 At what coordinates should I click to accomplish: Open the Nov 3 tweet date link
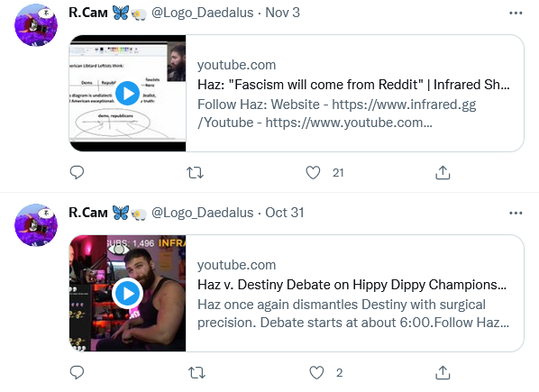coord(282,13)
